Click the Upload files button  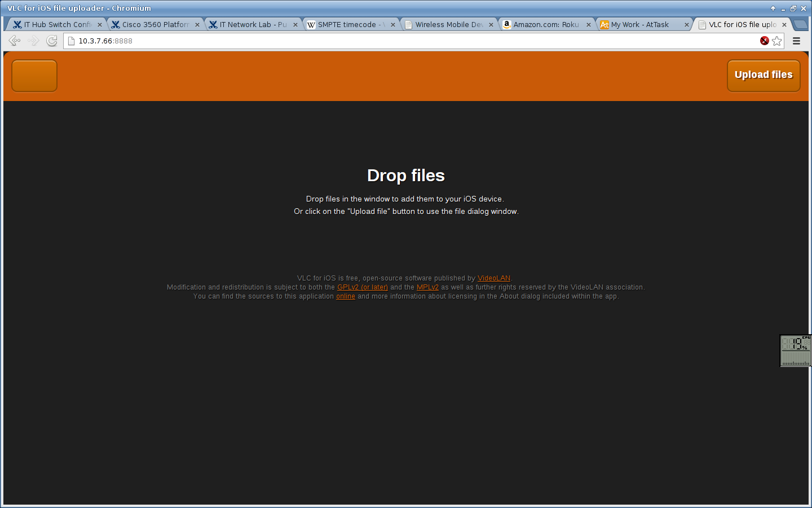764,76
